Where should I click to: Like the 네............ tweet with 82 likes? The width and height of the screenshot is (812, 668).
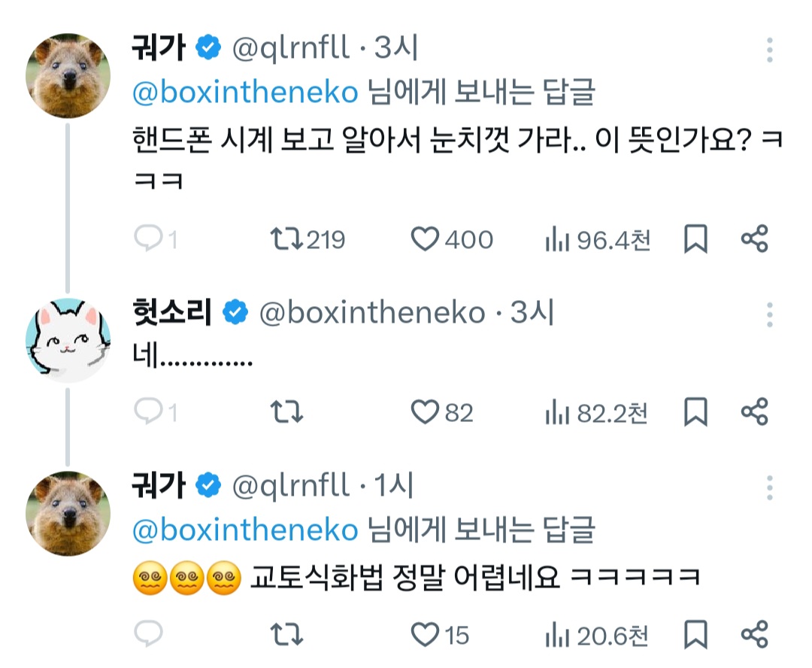(426, 412)
